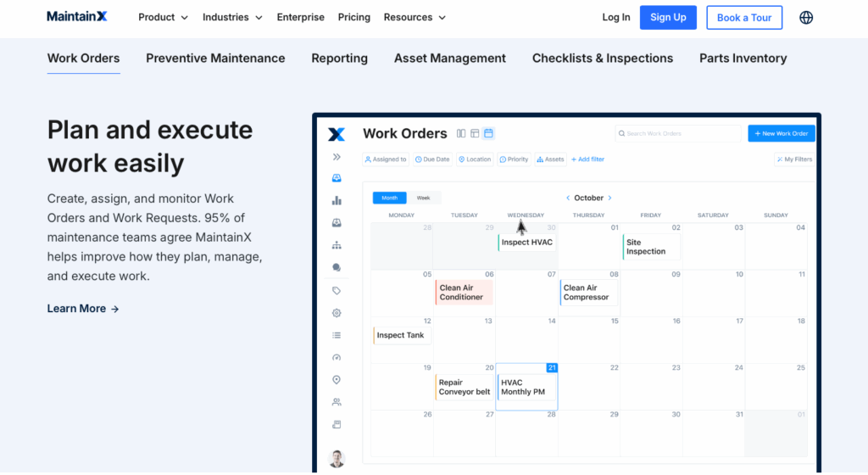868x475 pixels.
Task: Switch to the calendar view icon
Action: (x=488, y=133)
